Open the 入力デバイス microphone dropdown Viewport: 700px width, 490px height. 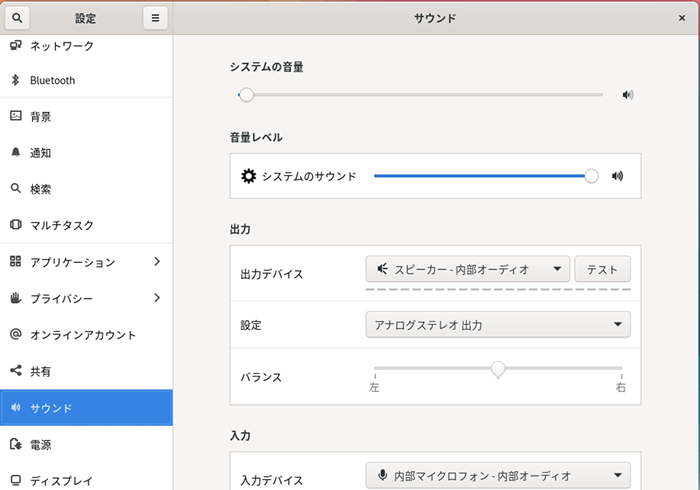point(497,476)
